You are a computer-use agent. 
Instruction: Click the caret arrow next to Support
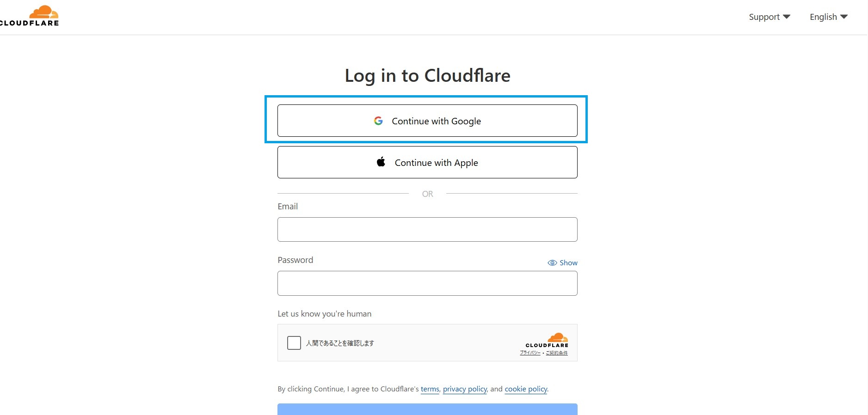point(787,17)
